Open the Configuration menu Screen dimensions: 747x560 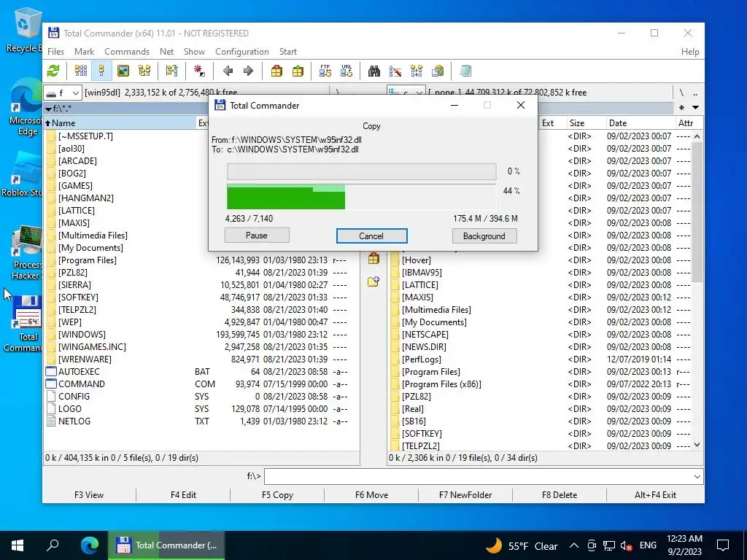242,52
